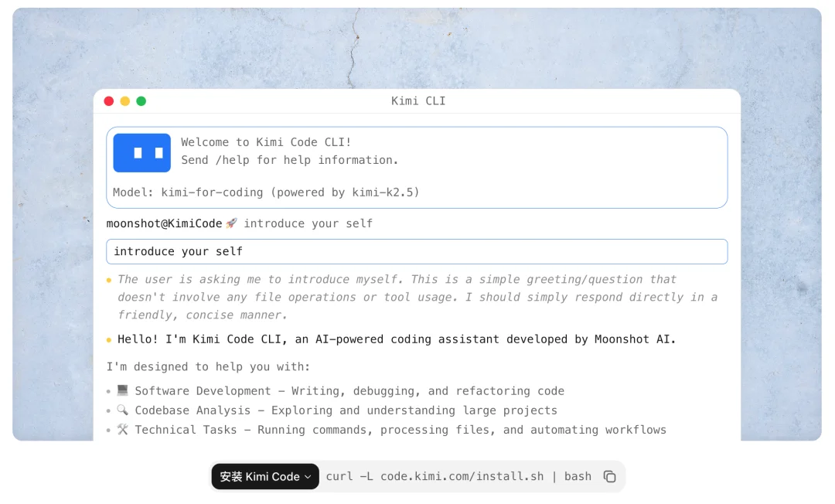Image resolution: width=835 pixels, height=504 pixels.
Task: Expand the chevron on the install button
Action: pyautogui.click(x=308, y=477)
